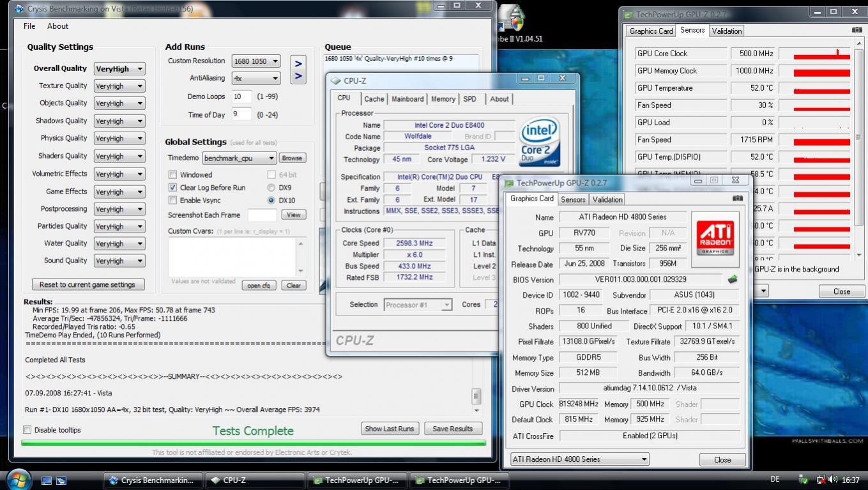The width and height of the screenshot is (868, 490).
Task: Click the GPU Temperature sensor graph
Action: point(814,88)
